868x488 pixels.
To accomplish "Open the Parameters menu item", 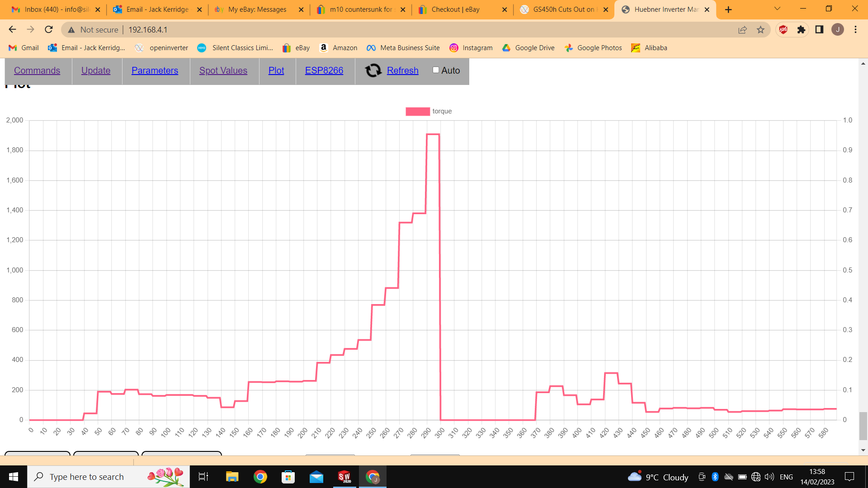I will (155, 70).
